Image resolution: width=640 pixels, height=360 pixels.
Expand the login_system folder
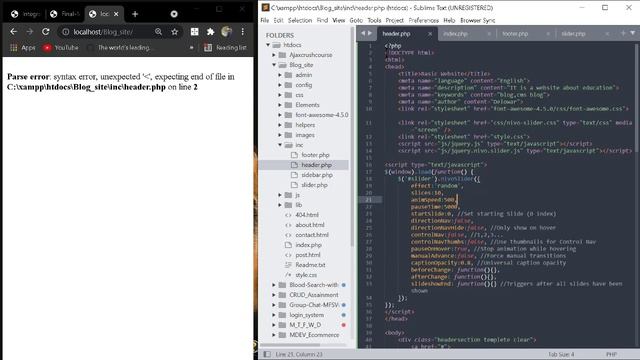(x=274, y=315)
